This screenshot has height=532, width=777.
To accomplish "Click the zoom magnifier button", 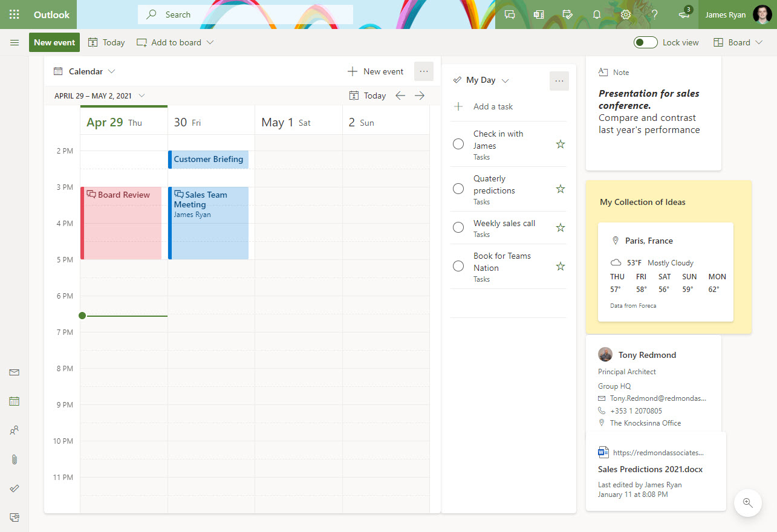I will click(747, 502).
